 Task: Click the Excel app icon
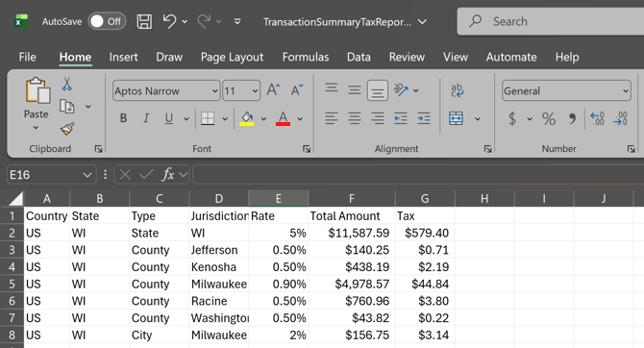20,21
